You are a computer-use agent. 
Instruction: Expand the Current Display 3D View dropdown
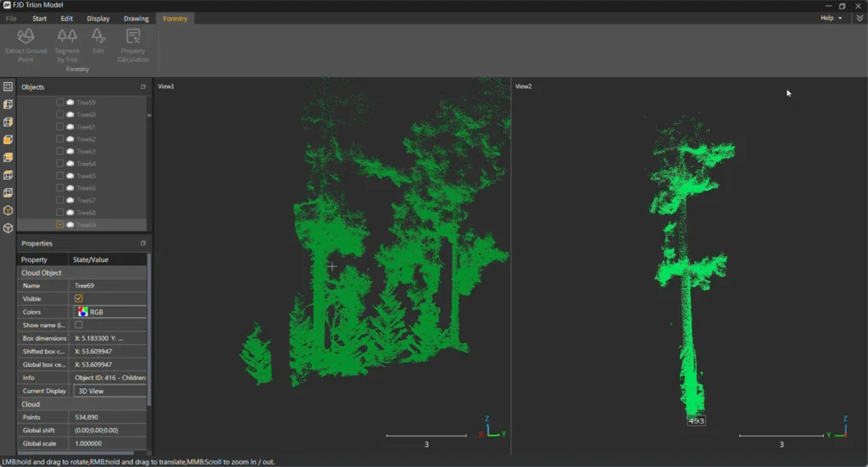pos(109,391)
